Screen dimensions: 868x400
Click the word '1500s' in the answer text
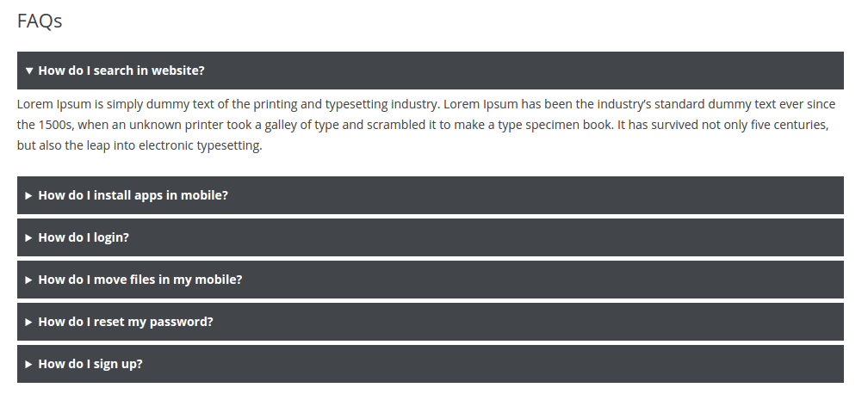click(56, 125)
